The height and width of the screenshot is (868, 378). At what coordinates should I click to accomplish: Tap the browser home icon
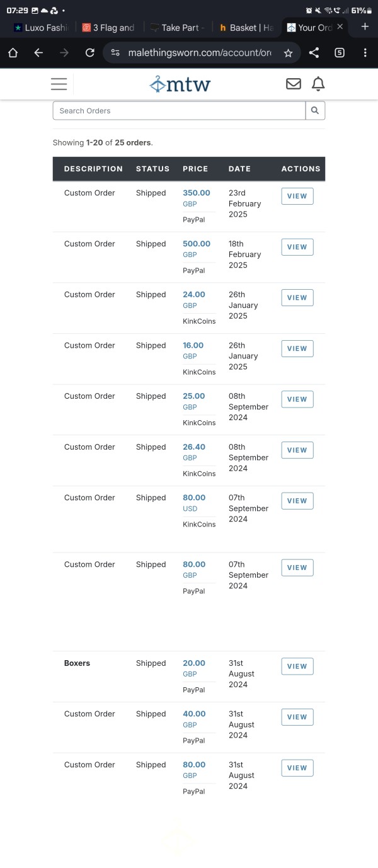(x=13, y=53)
